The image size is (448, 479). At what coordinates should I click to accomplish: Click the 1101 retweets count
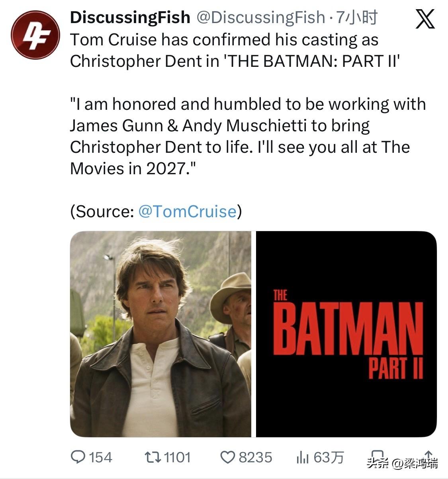[178, 458]
